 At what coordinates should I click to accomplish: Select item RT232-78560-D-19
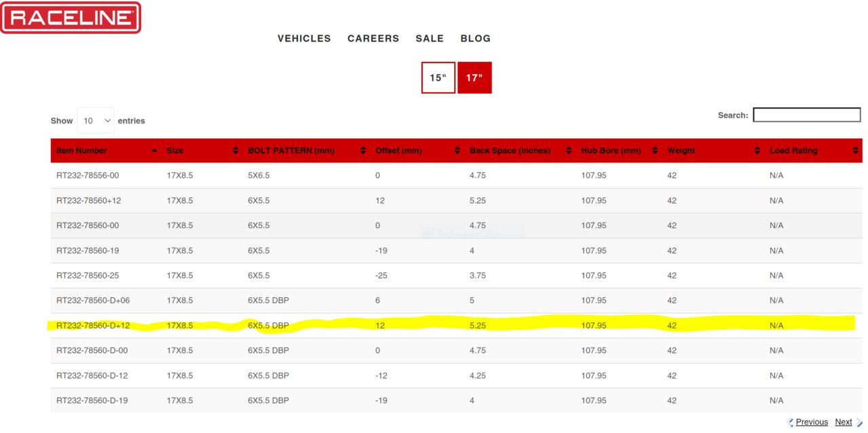92,400
